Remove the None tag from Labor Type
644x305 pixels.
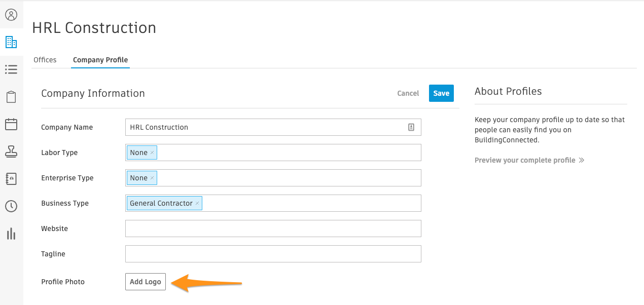(152, 152)
